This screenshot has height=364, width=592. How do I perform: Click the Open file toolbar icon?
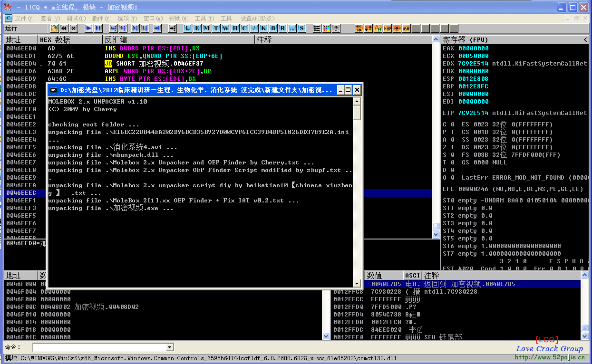click(x=55, y=29)
